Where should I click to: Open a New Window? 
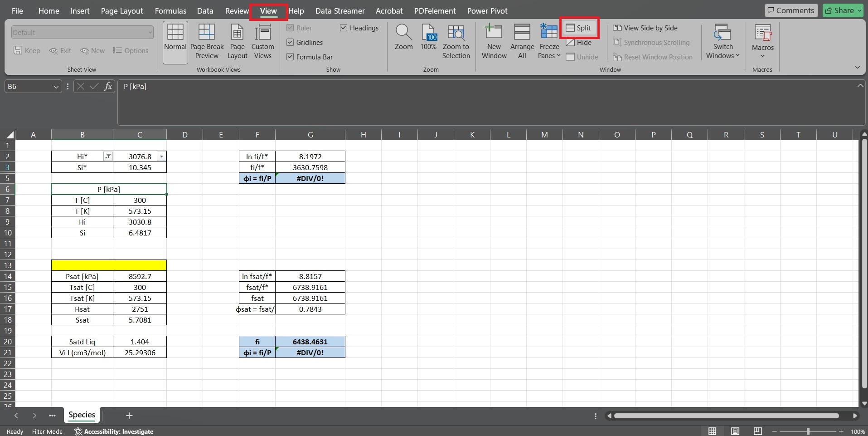tap(494, 42)
